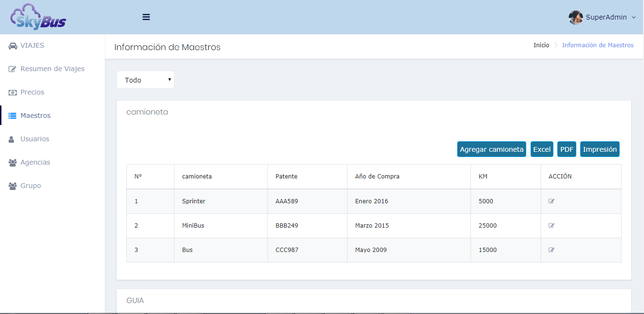
Task: Click edit icon for MiniBus row
Action: (x=552, y=226)
